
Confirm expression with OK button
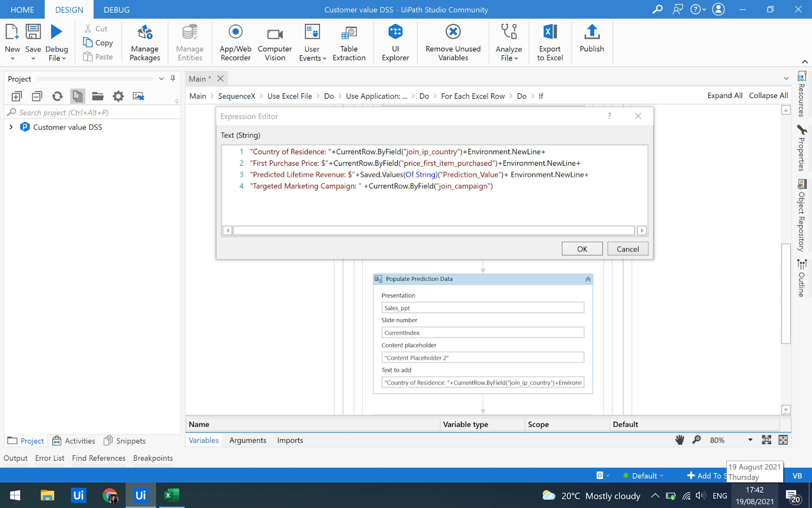[x=582, y=249]
